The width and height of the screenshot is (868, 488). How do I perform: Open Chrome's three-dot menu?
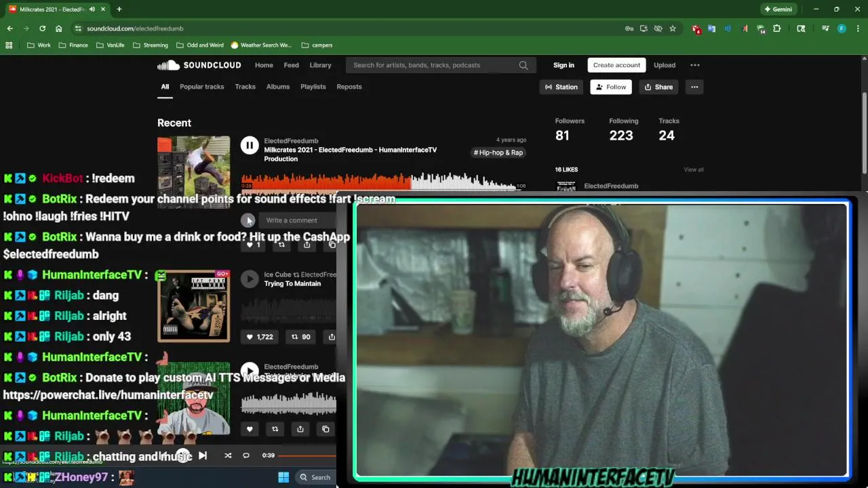point(858,28)
